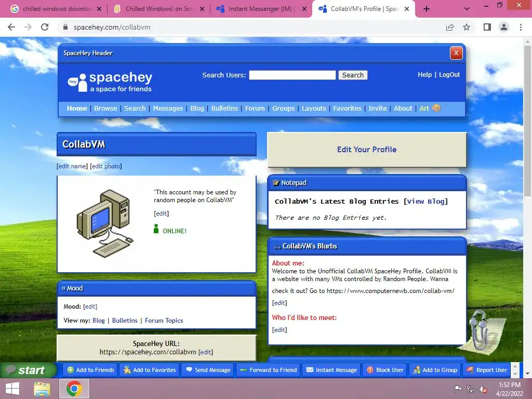
Task: Click the Art palette icon in navigation
Action: tap(436, 108)
